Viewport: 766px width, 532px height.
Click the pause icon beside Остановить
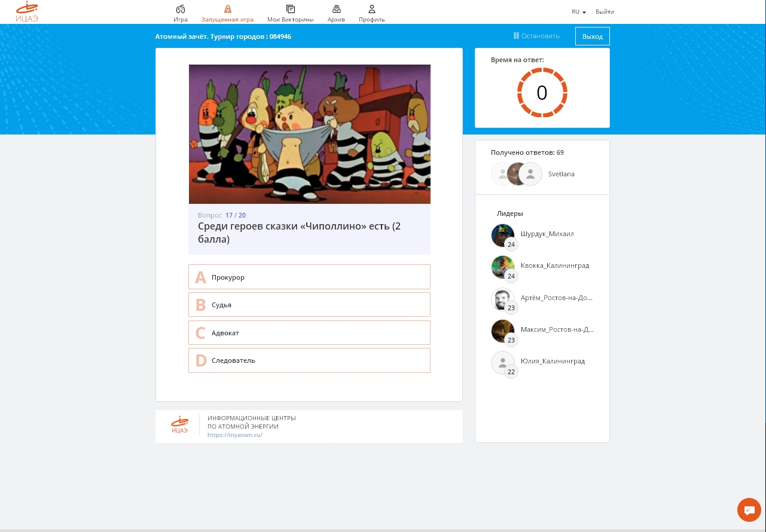click(516, 36)
